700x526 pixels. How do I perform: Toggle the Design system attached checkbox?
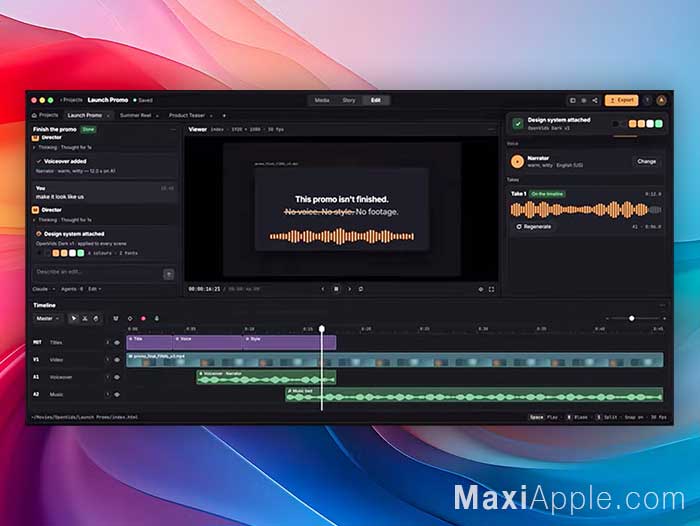518,124
